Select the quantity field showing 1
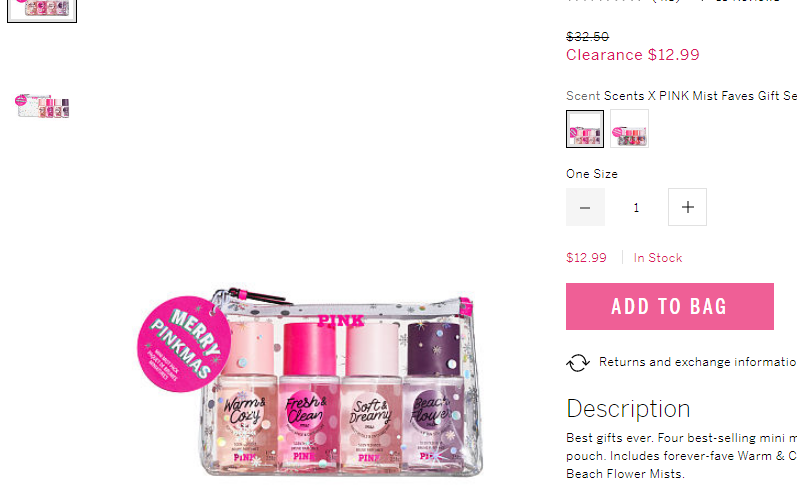 click(636, 207)
